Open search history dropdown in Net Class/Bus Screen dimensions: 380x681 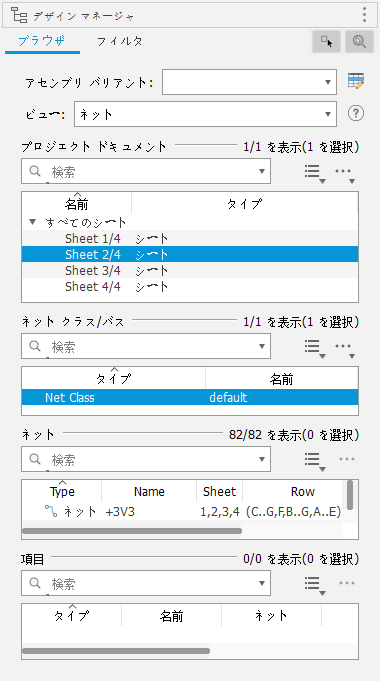(261, 346)
